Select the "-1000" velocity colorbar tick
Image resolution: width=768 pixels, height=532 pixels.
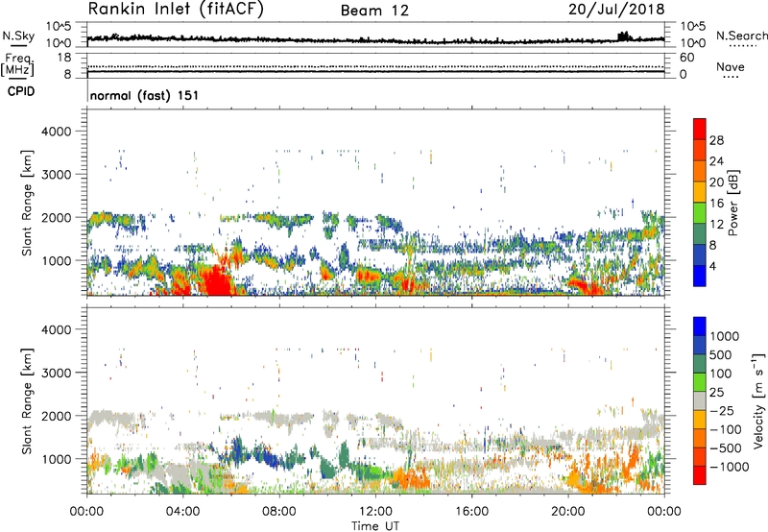730,467
